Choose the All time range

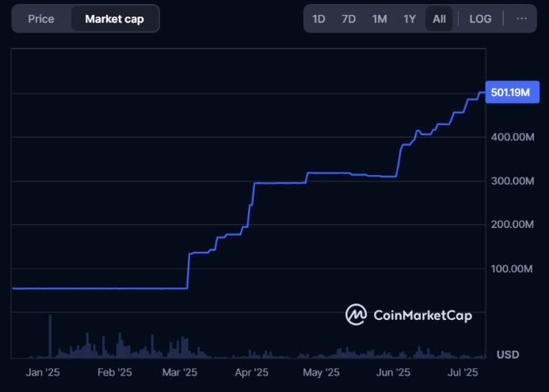438,18
